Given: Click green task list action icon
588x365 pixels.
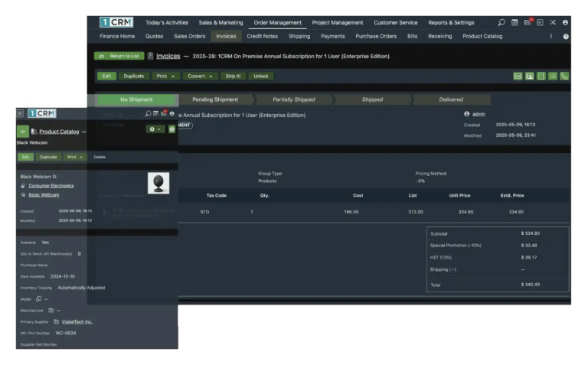Looking at the screenshot, I should [x=553, y=76].
